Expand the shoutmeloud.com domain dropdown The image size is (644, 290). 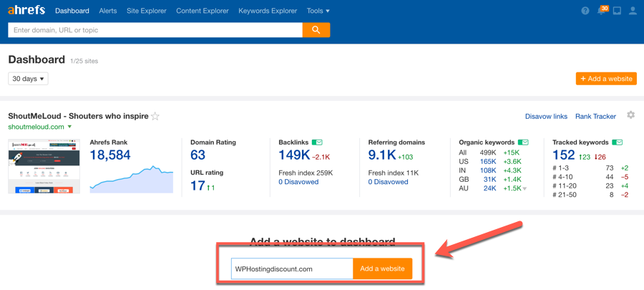(x=69, y=127)
